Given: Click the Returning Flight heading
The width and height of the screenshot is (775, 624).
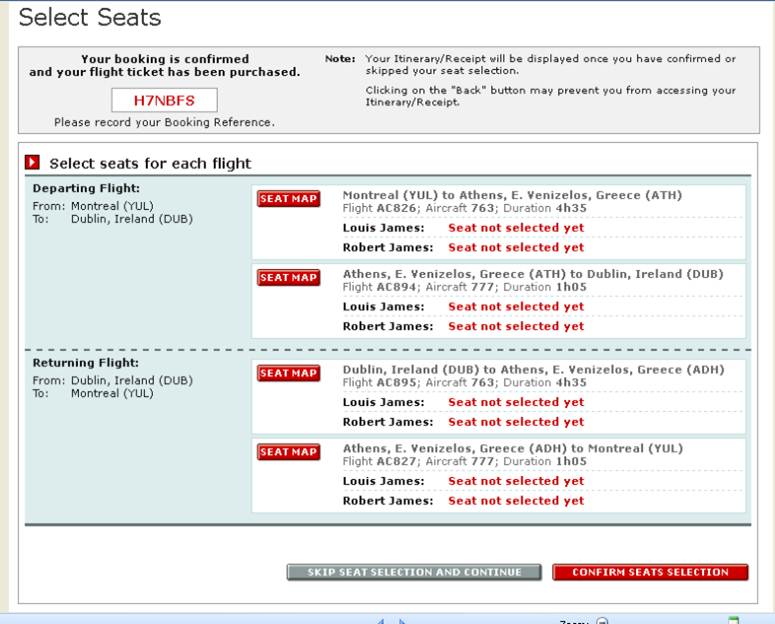Looking at the screenshot, I should pyautogui.click(x=86, y=363).
